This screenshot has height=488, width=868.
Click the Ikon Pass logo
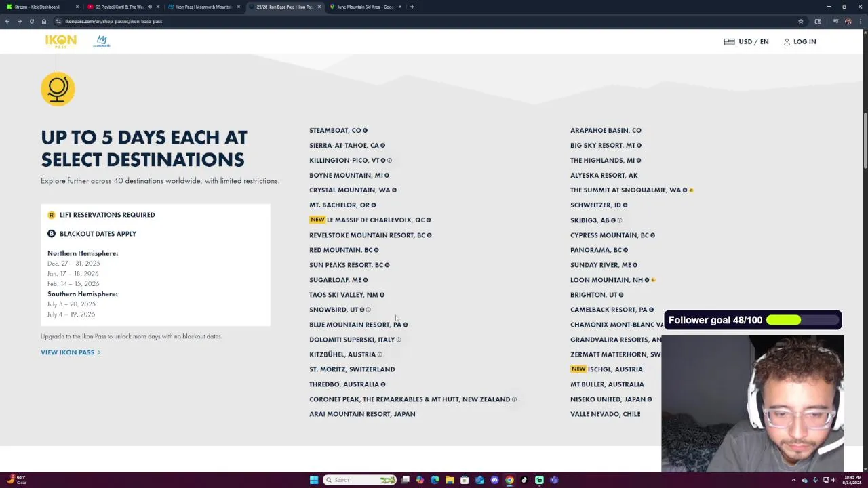pos(60,41)
